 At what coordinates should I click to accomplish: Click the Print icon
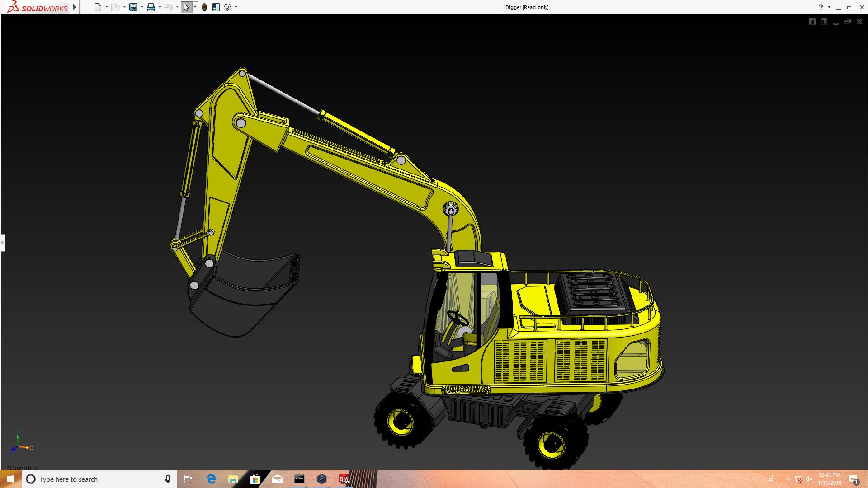[x=151, y=7]
